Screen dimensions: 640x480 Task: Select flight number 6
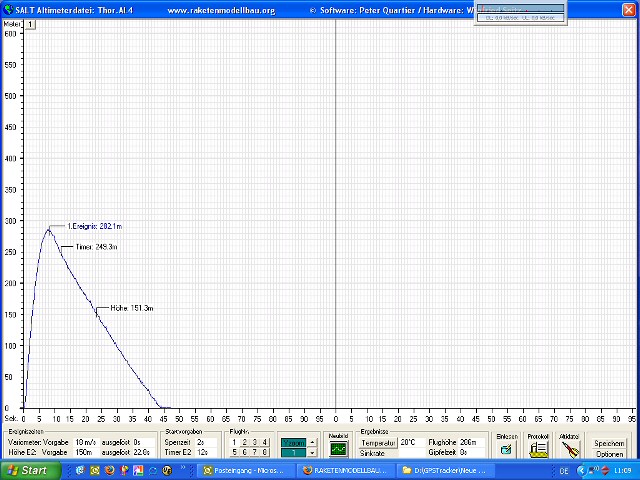click(x=244, y=452)
